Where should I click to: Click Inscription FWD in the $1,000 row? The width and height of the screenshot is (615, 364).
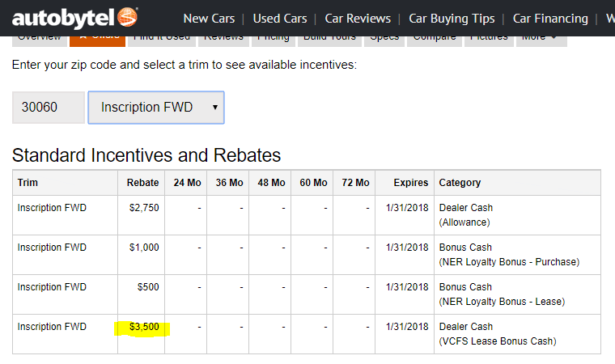click(52, 248)
